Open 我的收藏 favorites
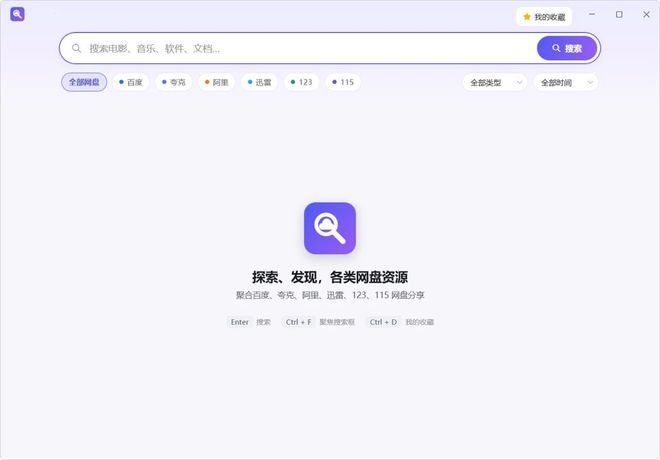The height and width of the screenshot is (460, 660). point(544,17)
